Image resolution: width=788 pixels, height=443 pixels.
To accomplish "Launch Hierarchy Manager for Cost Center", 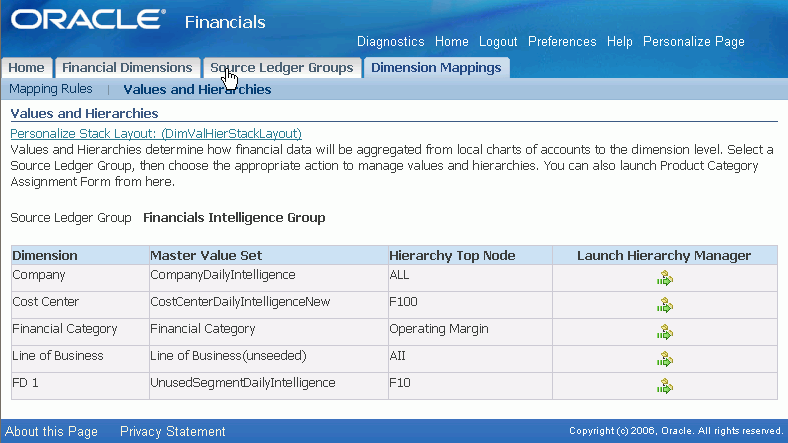I will pyautogui.click(x=664, y=305).
